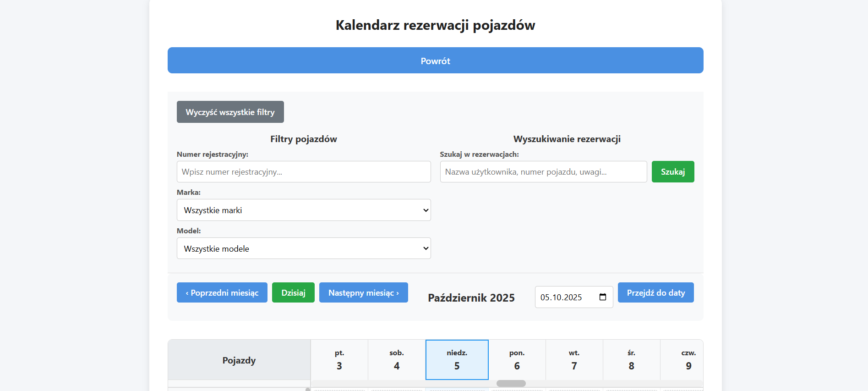Select highlighted Sunday 5 column header

[457, 360]
